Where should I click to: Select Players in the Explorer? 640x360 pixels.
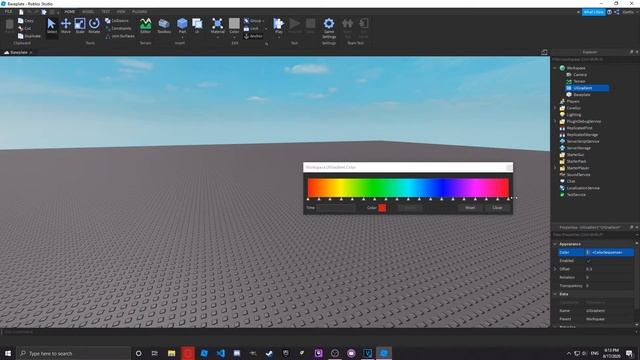tap(570, 101)
